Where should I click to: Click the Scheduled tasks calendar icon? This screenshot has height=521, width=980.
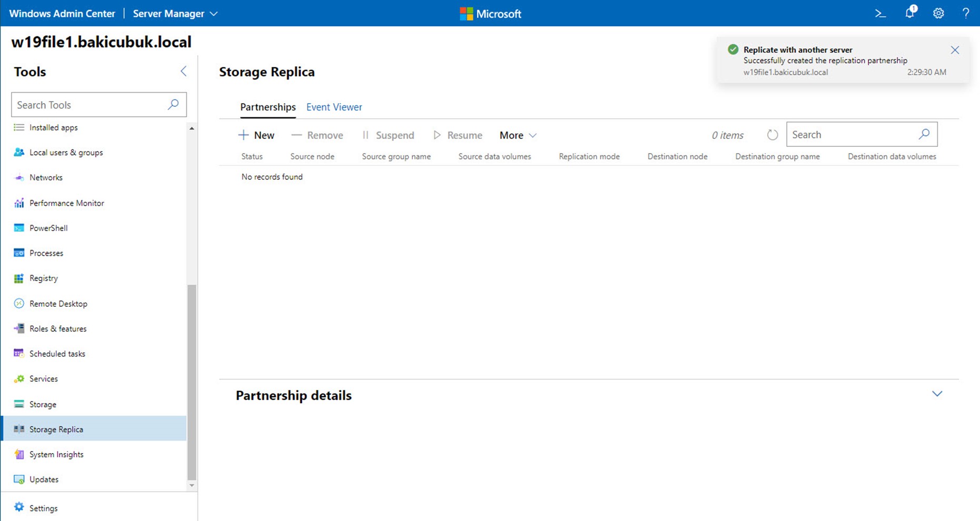click(19, 354)
